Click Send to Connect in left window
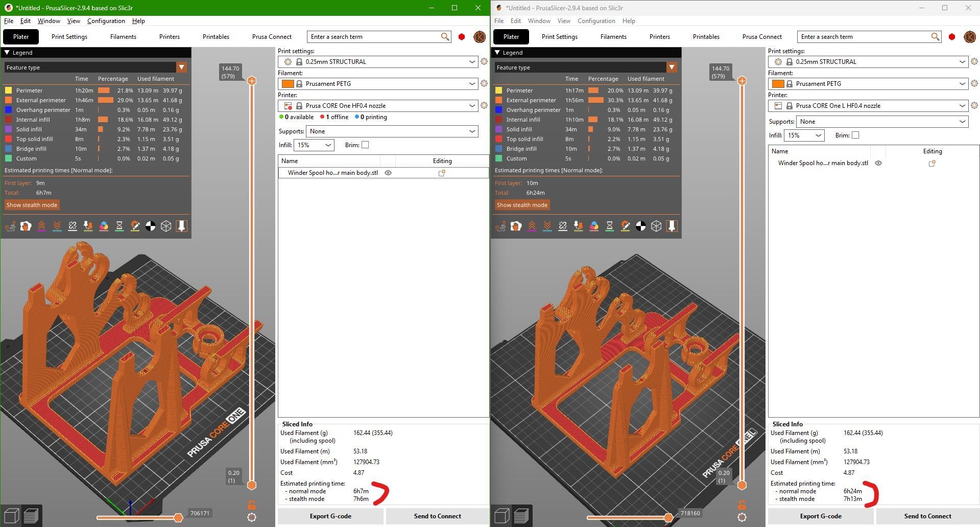Screen dimensions: 980x527 point(438,516)
